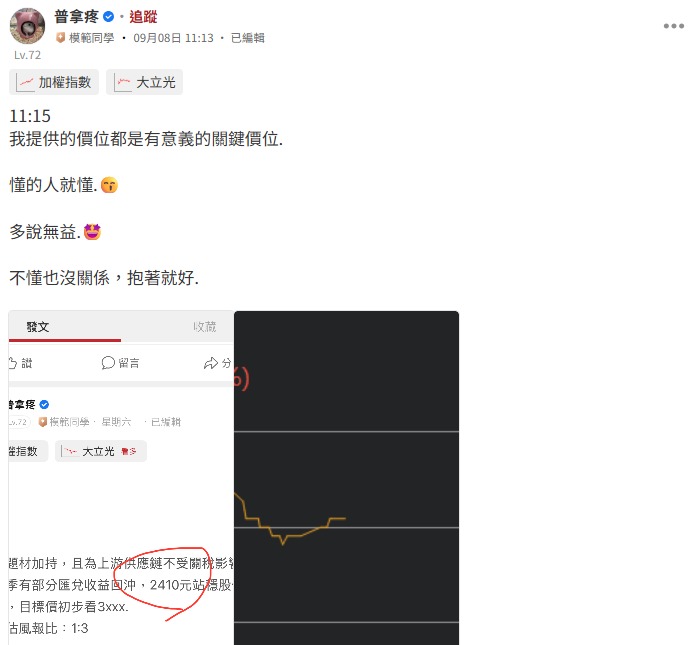Open the 大立光 stock tag
697x645 pixels.
click(x=144, y=82)
